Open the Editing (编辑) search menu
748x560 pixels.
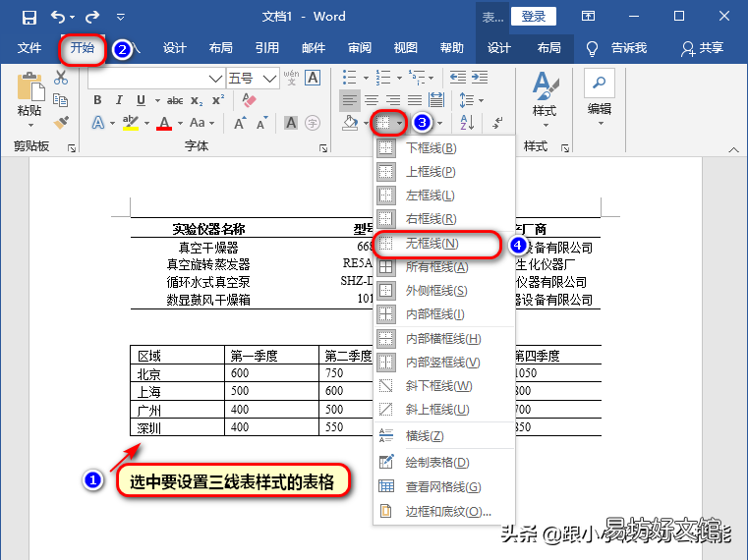600,98
